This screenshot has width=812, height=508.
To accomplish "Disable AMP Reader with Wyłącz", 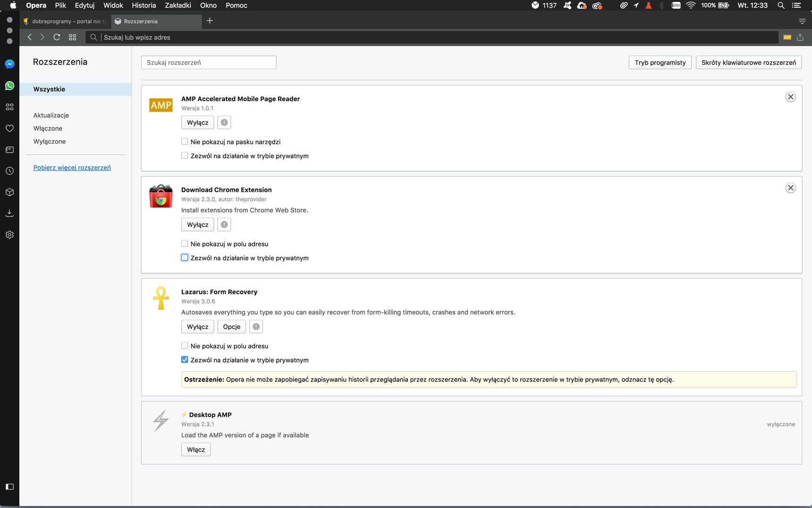I will pos(197,122).
